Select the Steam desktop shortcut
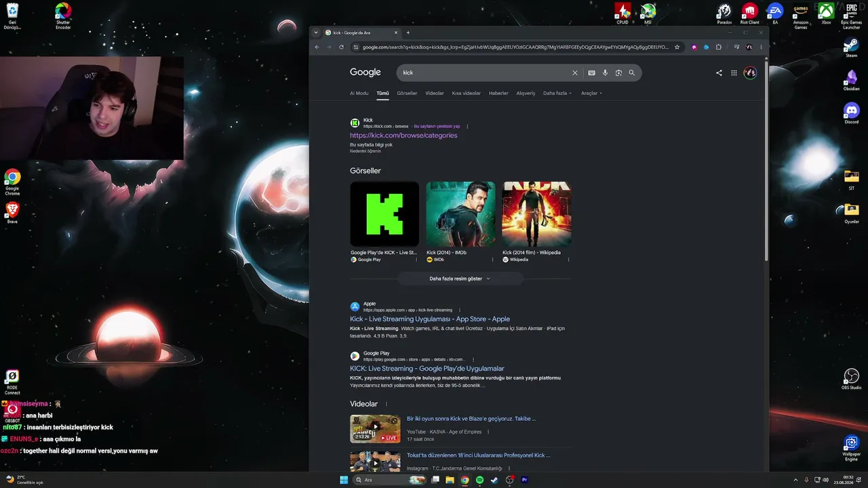868x488 pixels. click(x=852, y=47)
